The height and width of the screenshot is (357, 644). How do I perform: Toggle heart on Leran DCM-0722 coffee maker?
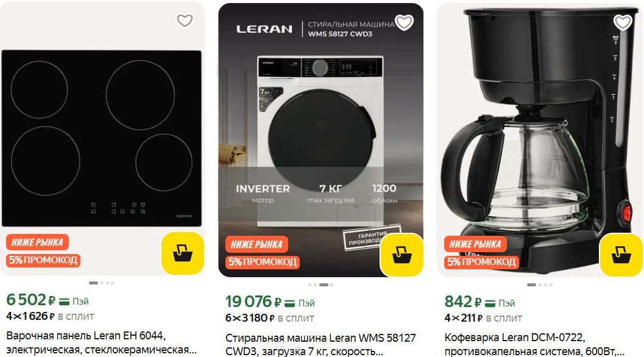[623, 22]
